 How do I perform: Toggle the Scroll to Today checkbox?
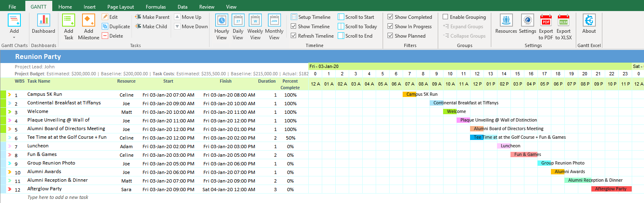coord(341,26)
